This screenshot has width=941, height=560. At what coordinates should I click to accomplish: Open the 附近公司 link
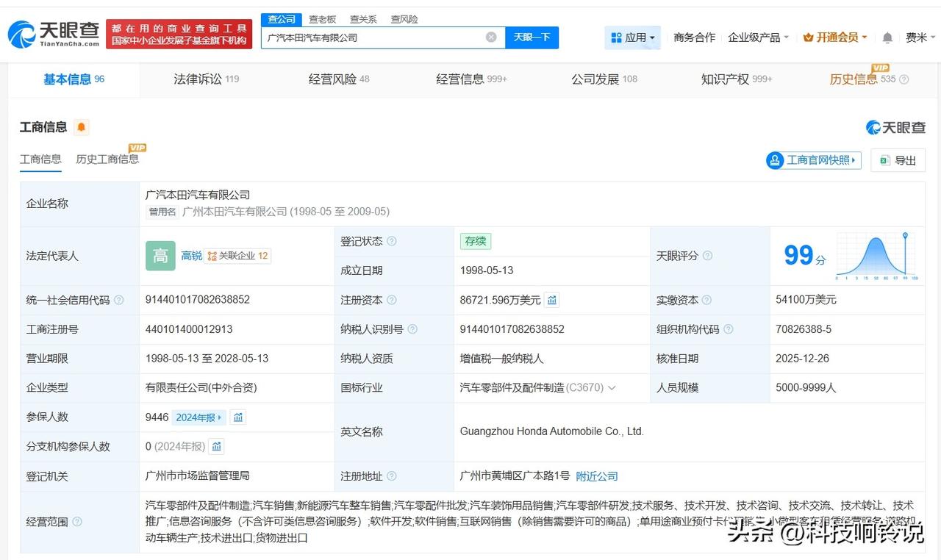pyautogui.click(x=596, y=476)
